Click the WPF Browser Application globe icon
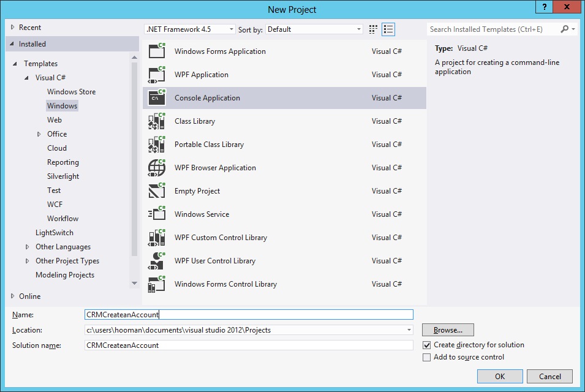 coord(157,167)
